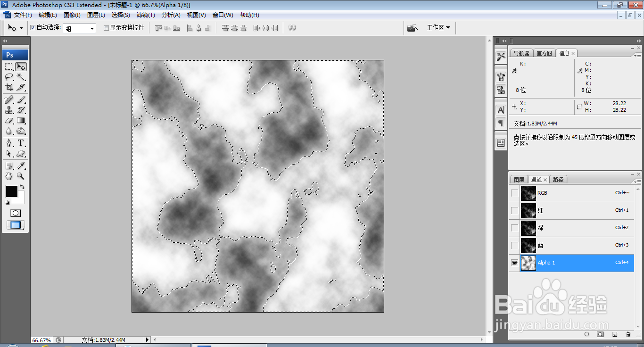Open Tool Presets panel icon
The width and height of the screenshot is (644, 347).
pos(501,57)
